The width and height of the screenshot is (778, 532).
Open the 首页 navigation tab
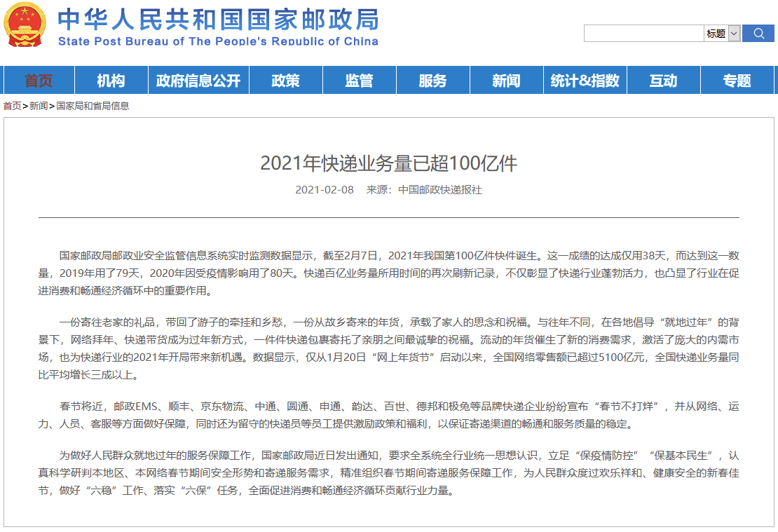pos(39,80)
